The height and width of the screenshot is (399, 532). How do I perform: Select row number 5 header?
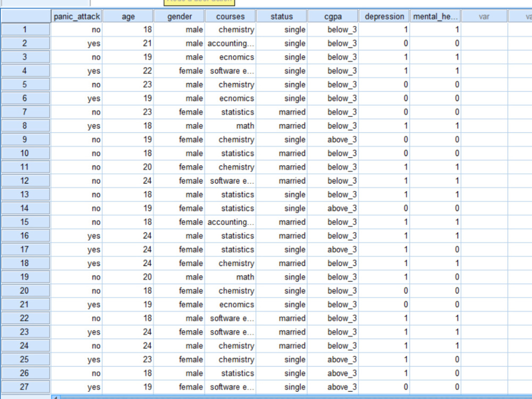coord(26,85)
